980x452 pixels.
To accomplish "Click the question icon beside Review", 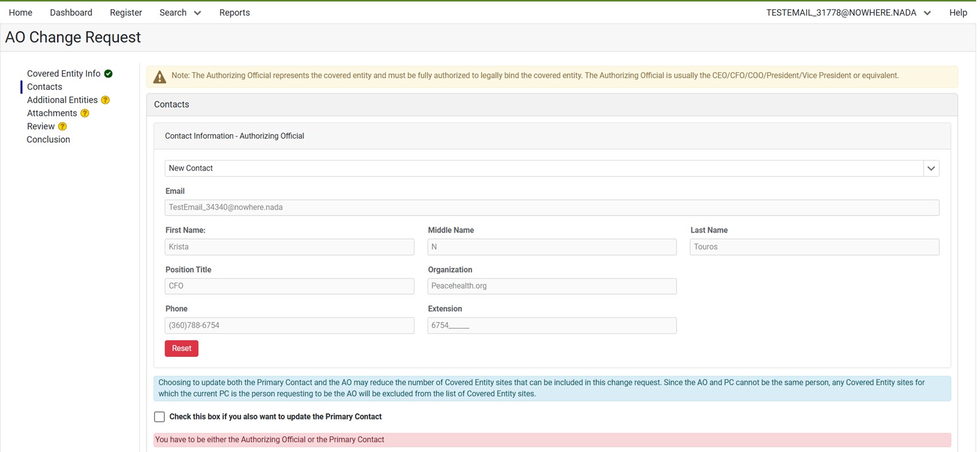I will coord(62,127).
